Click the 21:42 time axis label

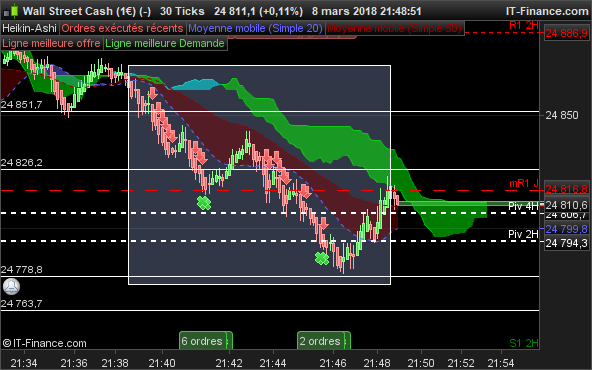click(x=229, y=363)
